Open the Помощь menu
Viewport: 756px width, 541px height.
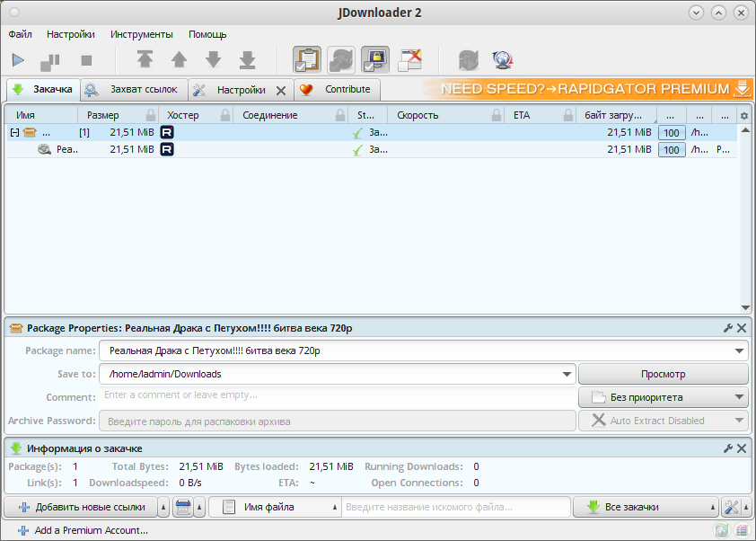click(x=207, y=34)
